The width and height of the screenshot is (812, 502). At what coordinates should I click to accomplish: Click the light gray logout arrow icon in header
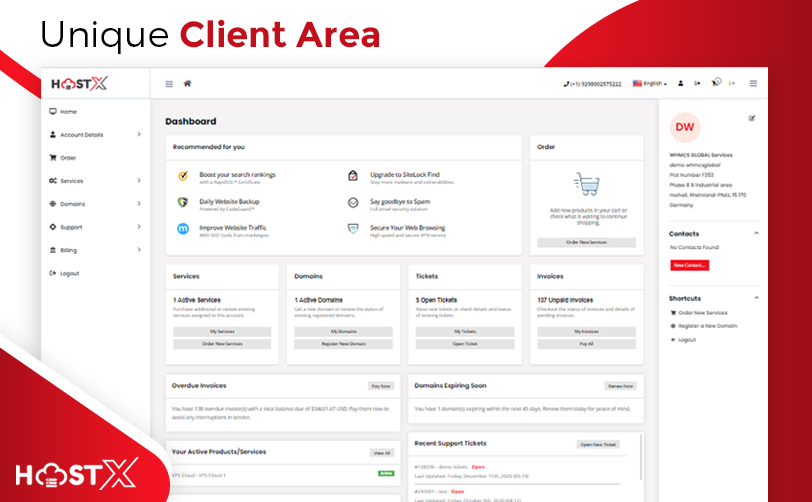pyautogui.click(x=732, y=83)
